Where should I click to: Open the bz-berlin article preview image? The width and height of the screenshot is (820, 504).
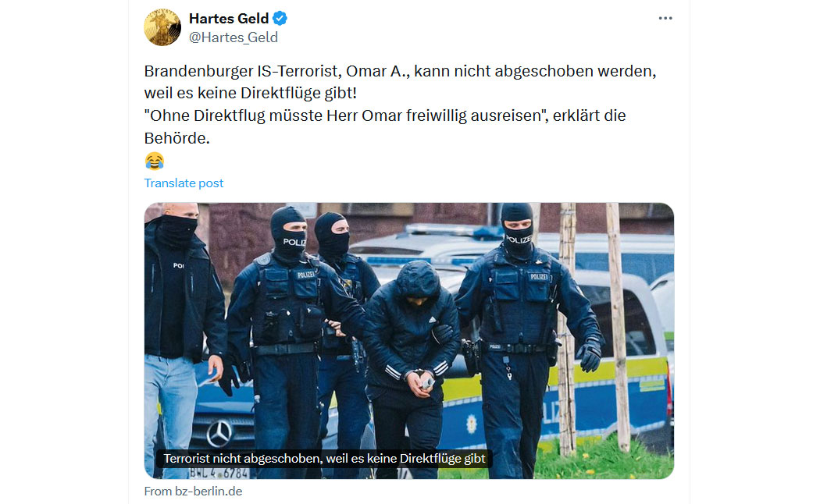point(409,340)
